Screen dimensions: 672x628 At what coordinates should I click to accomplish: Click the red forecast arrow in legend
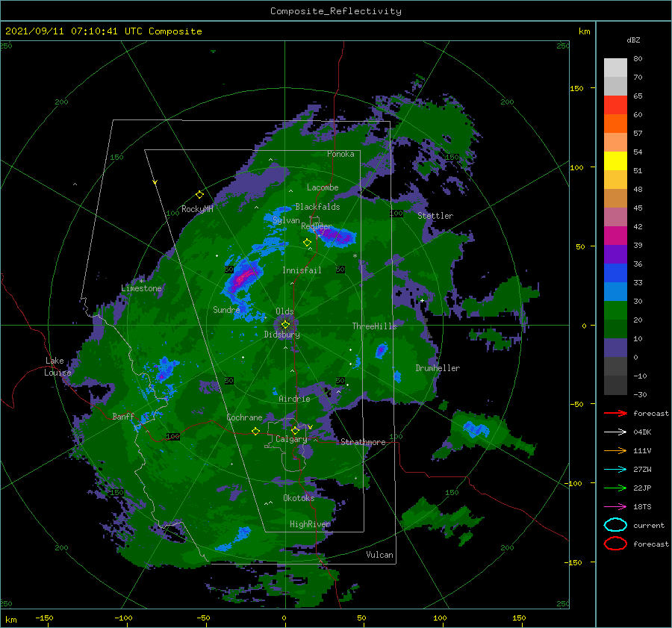[x=615, y=413]
